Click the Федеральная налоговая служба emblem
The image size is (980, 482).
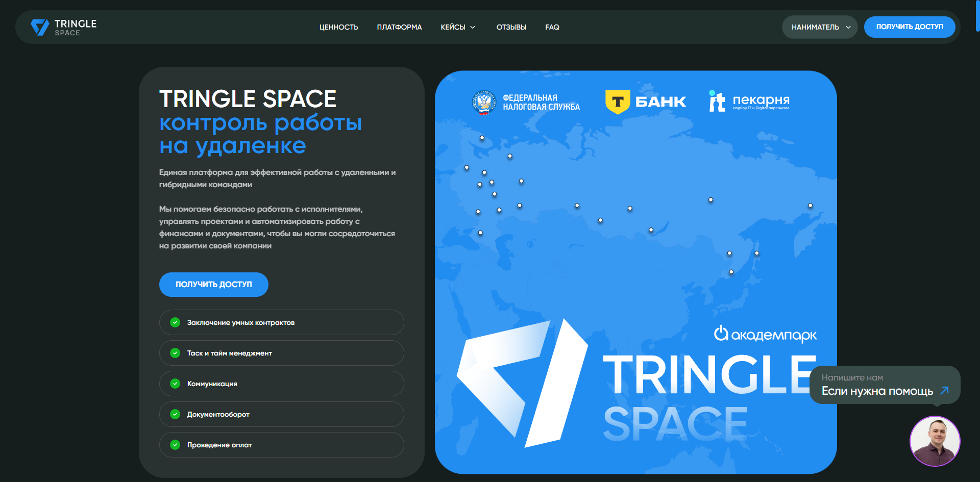click(484, 103)
